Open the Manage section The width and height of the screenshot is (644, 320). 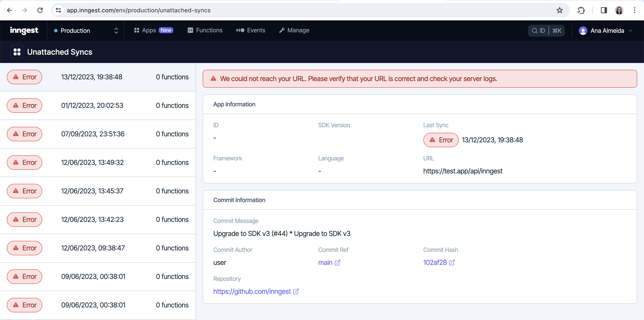click(x=294, y=30)
